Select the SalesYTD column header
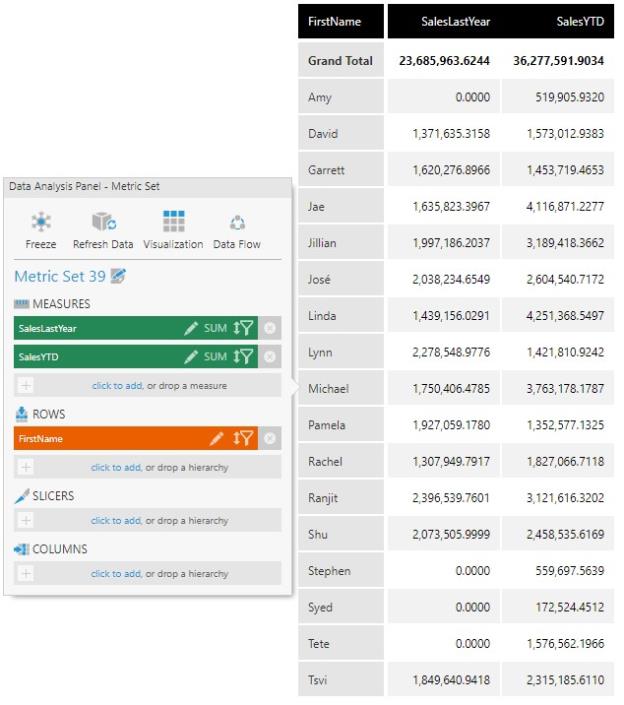624x705 pixels. pos(558,21)
